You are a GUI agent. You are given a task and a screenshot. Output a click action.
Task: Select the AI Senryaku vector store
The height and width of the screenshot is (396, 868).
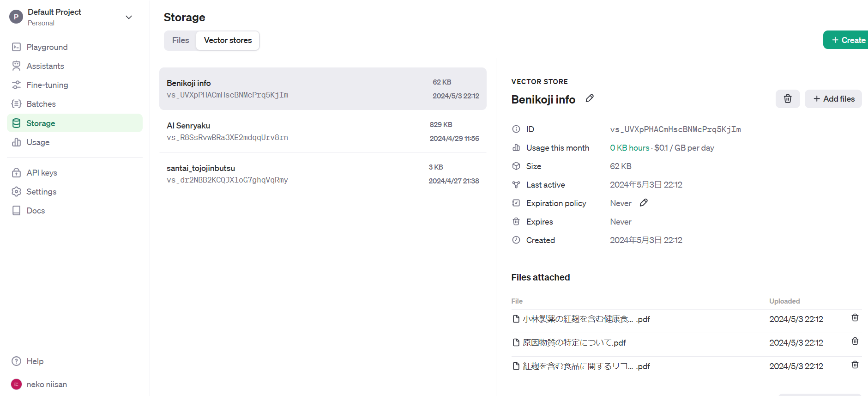click(x=323, y=131)
